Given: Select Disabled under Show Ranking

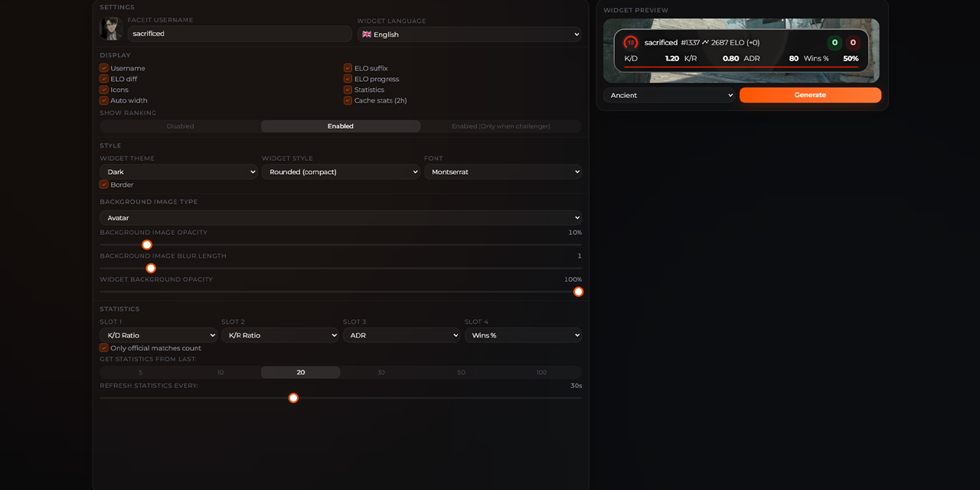Looking at the screenshot, I should pos(180,126).
